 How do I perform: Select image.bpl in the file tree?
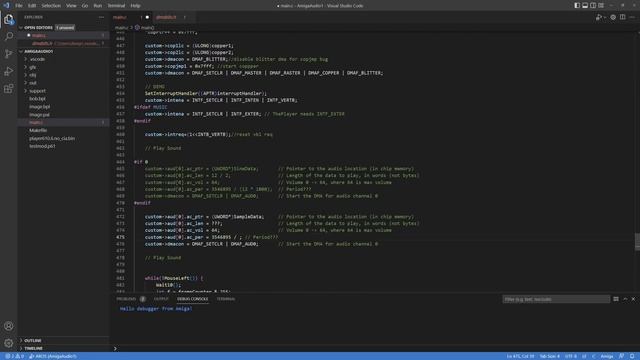(64, 107)
